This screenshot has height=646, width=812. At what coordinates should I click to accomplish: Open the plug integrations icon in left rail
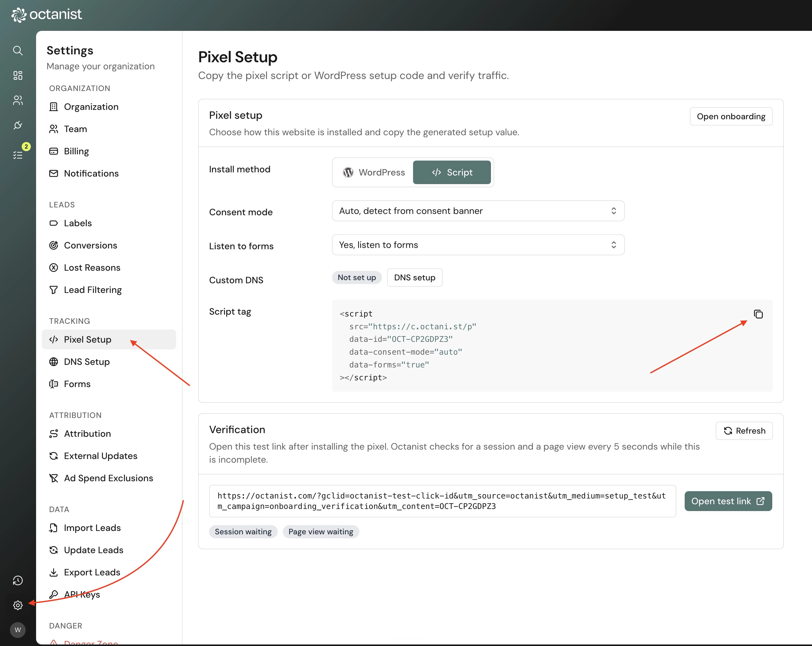click(18, 125)
